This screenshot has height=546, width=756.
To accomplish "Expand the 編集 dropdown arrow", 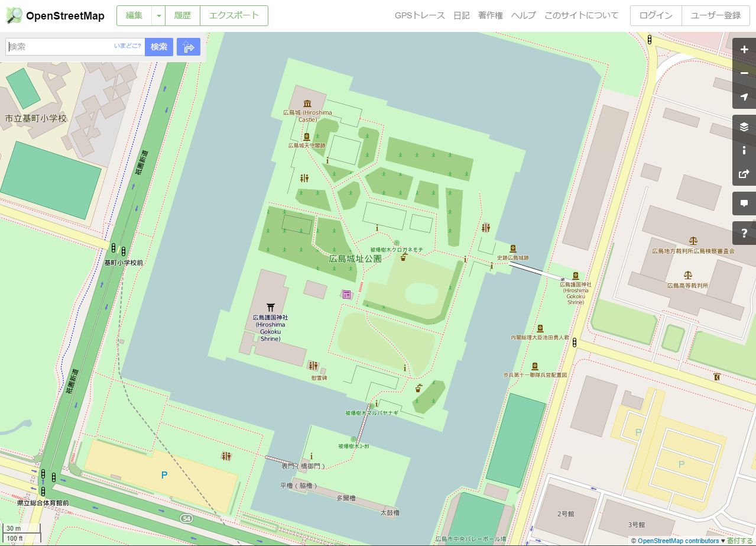I will (158, 16).
